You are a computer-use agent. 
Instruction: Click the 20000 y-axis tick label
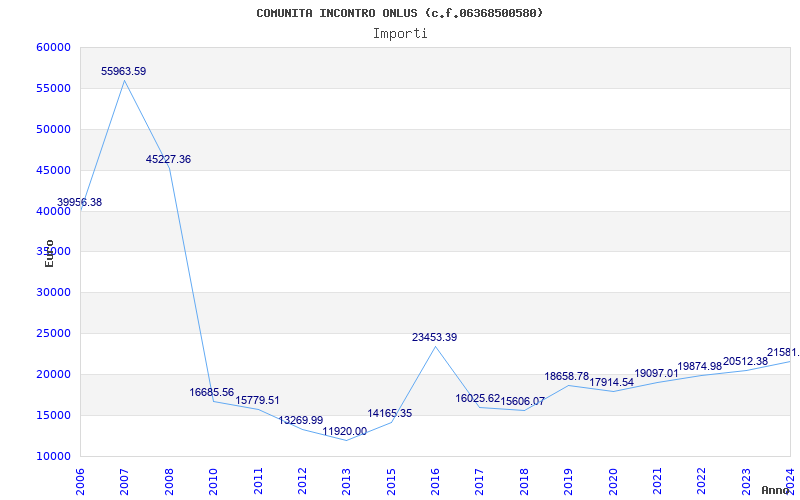[53, 374]
